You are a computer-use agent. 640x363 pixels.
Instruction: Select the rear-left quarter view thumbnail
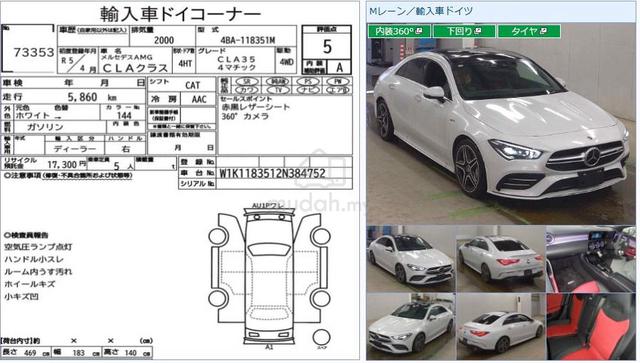pos(501,326)
